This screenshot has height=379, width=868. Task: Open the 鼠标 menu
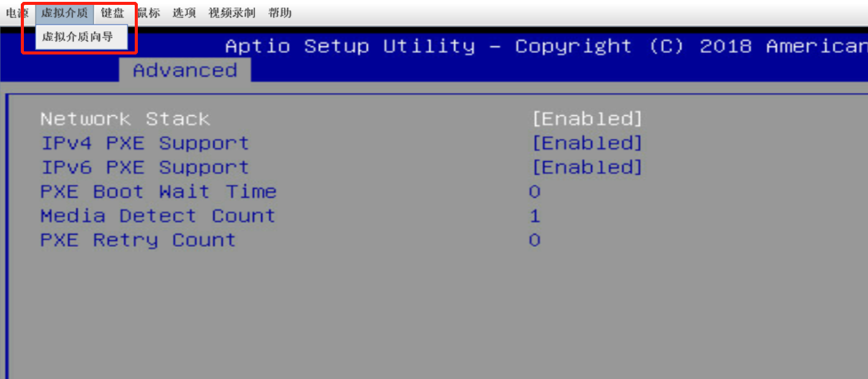point(148,13)
